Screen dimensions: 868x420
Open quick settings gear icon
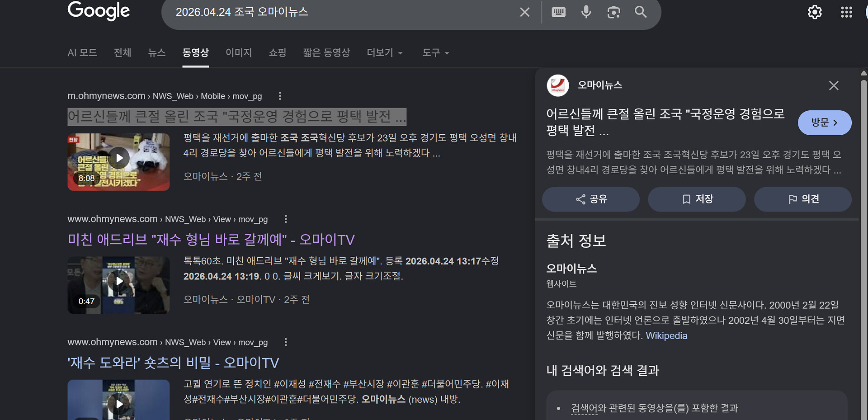pos(815,12)
